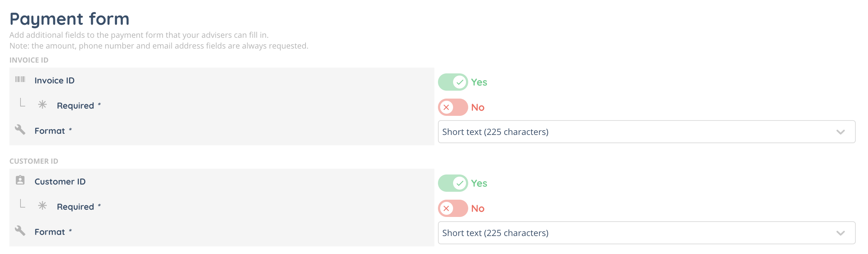Click the wrench icon in Invoice ID section
Screen dimensions: 868x254
coord(20,130)
